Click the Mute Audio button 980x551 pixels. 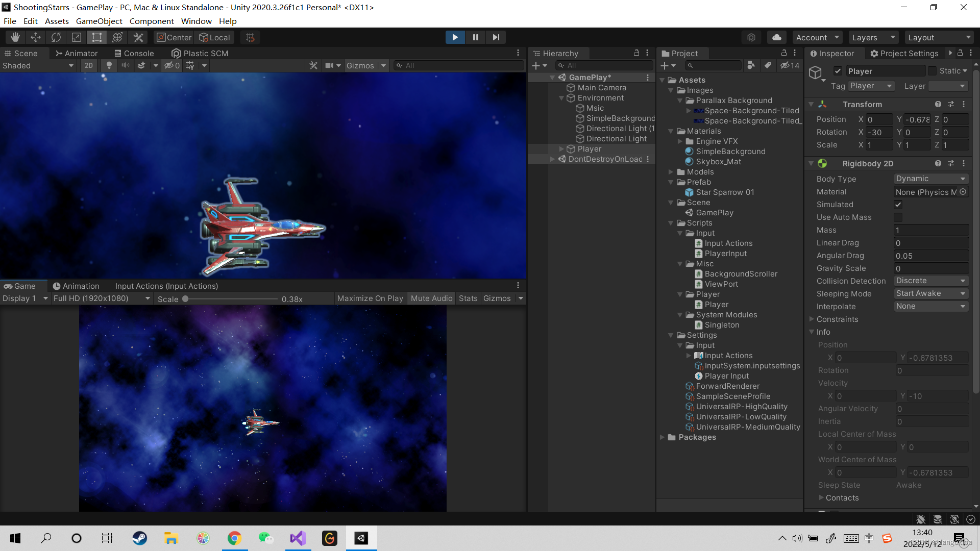431,298
